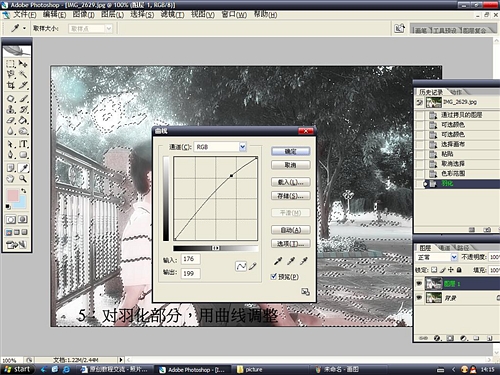Select the Zoom tool in toolbox

click(23, 179)
